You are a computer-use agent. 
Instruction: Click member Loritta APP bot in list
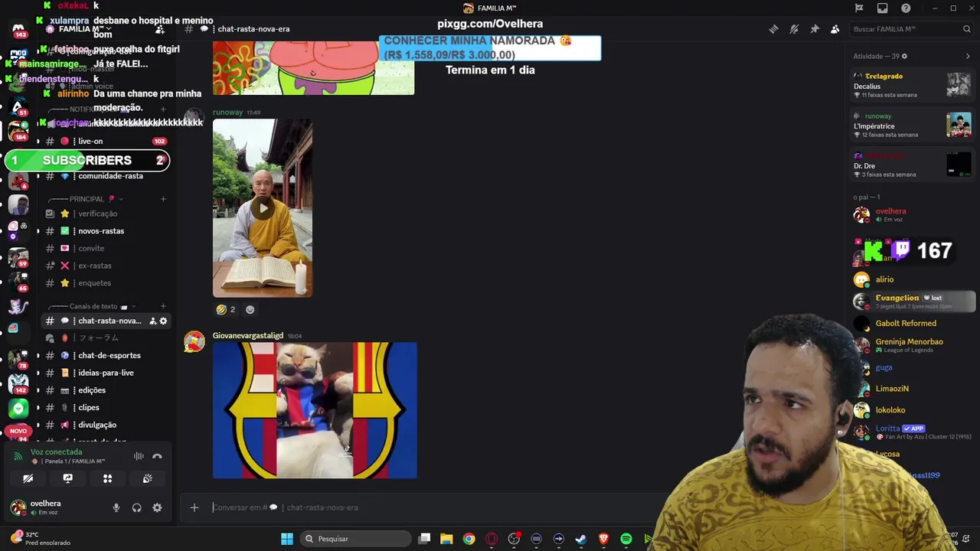(x=911, y=432)
